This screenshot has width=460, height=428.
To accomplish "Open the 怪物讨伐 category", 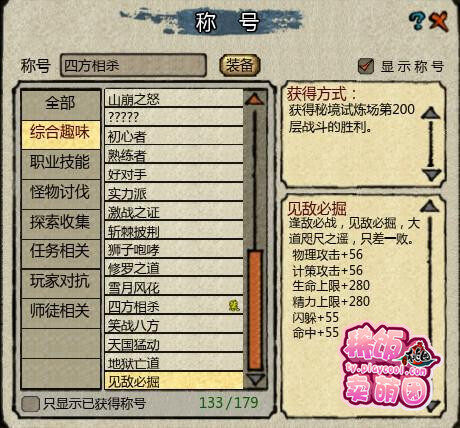I will 60,193.
